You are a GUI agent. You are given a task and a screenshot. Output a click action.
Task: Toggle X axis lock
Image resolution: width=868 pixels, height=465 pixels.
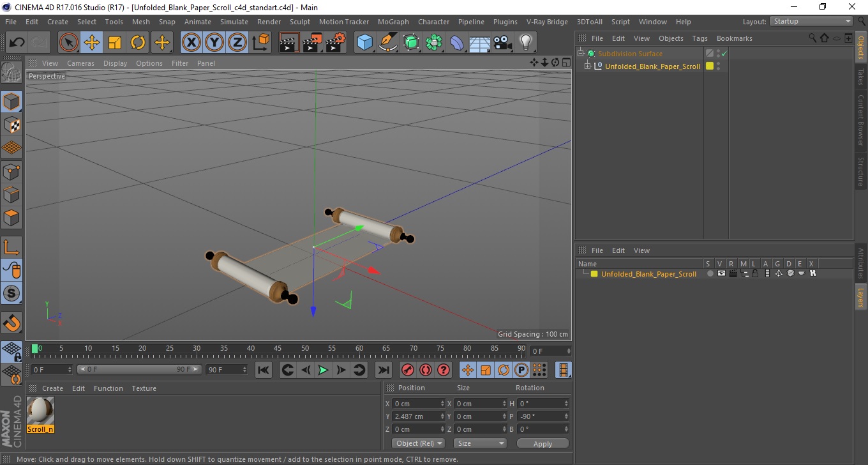point(191,43)
